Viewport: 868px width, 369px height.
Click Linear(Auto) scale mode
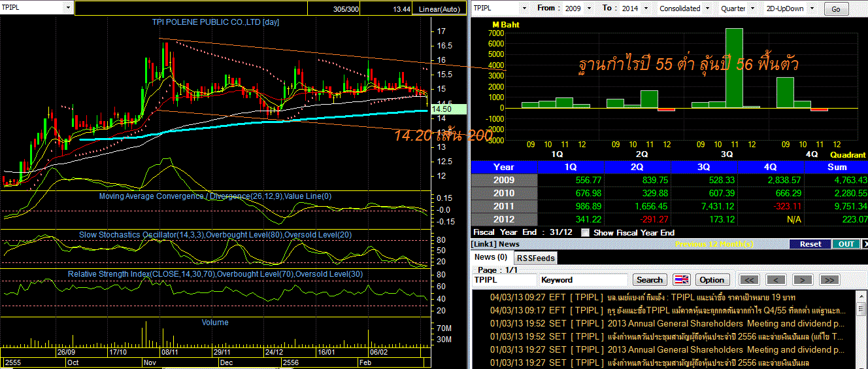click(x=441, y=9)
